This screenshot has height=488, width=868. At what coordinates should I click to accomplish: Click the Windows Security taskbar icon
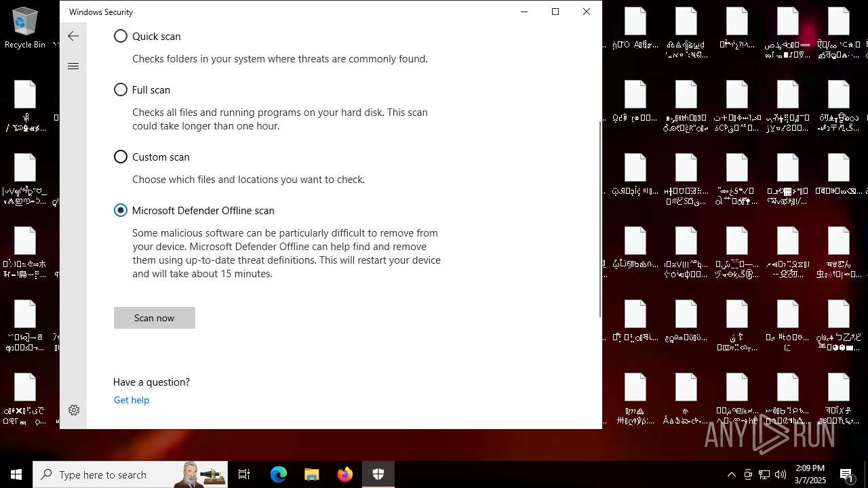tap(378, 474)
